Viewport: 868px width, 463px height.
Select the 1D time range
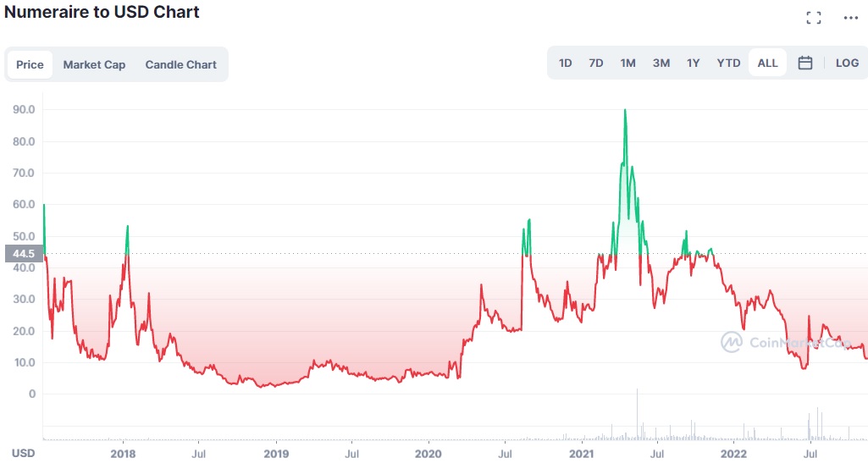coord(565,63)
